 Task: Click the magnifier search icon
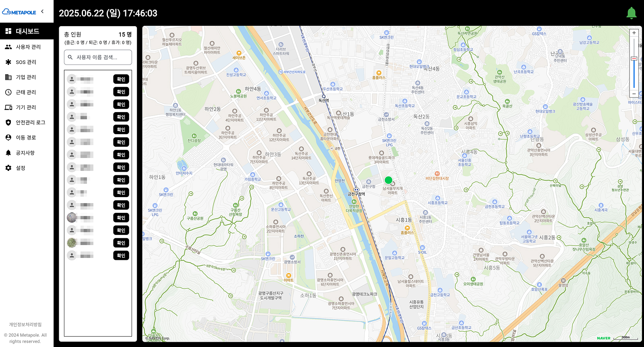point(70,57)
